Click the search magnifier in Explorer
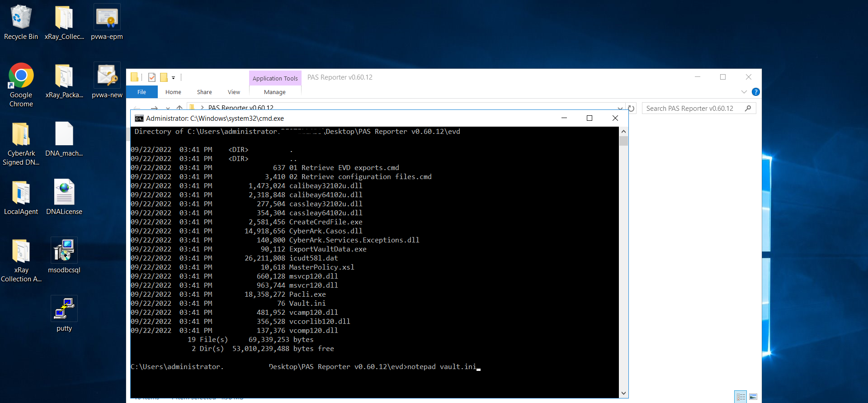This screenshot has width=868, height=403. (x=748, y=109)
